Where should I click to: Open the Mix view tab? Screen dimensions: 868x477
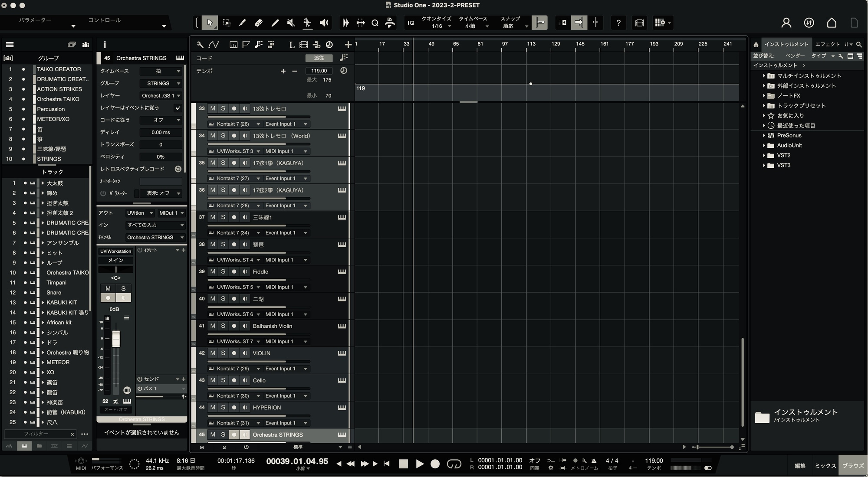(x=825, y=466)
